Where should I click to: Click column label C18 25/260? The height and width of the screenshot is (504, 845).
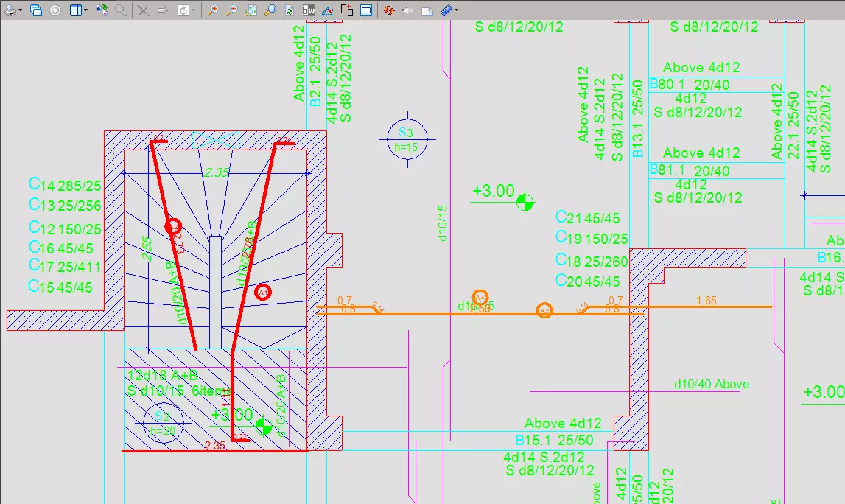592,260
